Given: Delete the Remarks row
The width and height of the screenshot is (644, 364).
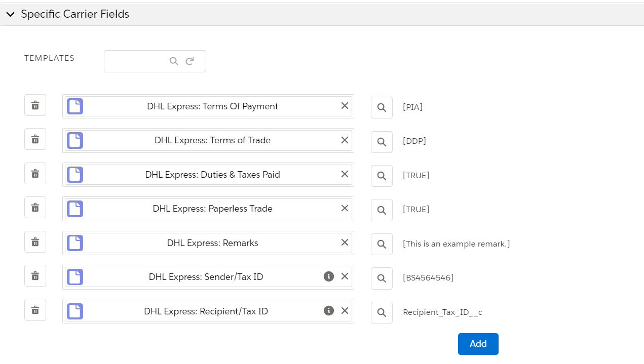Looking at the screenshot, I should pyautogui.click(x=35, y=242).
